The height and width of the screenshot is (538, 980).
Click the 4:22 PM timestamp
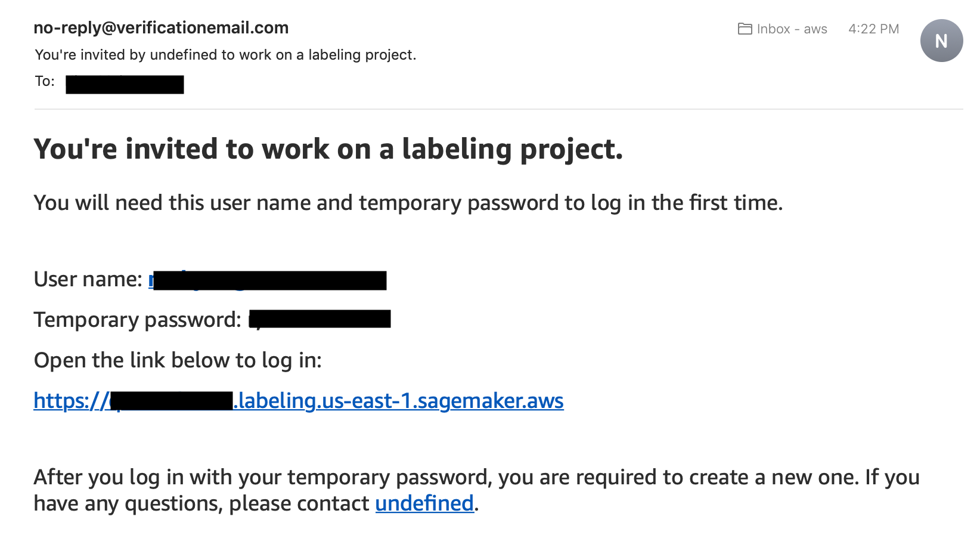(x=873, y=29)
